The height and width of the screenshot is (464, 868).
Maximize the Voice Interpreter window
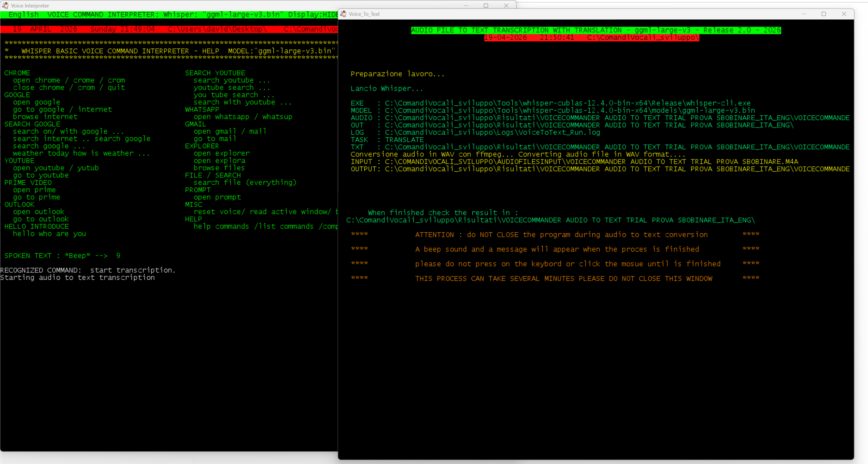pyautogui.click(x=486, y=5)
